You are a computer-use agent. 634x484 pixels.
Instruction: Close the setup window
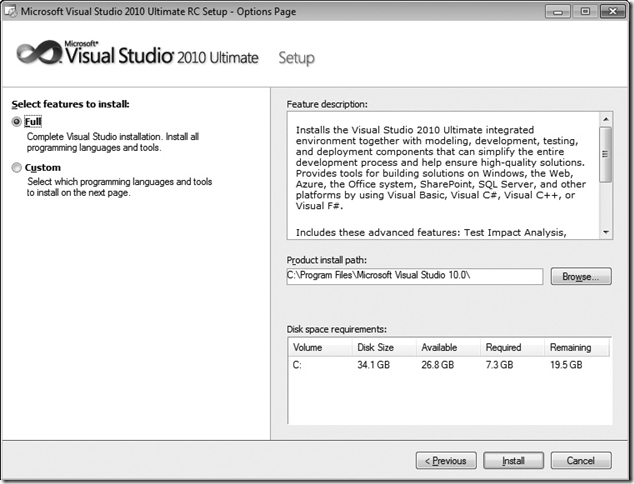tap(613, 11)
